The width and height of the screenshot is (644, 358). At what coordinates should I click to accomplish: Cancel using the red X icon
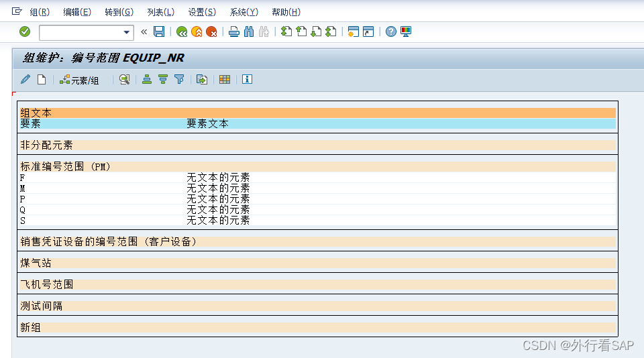(211, 32)
